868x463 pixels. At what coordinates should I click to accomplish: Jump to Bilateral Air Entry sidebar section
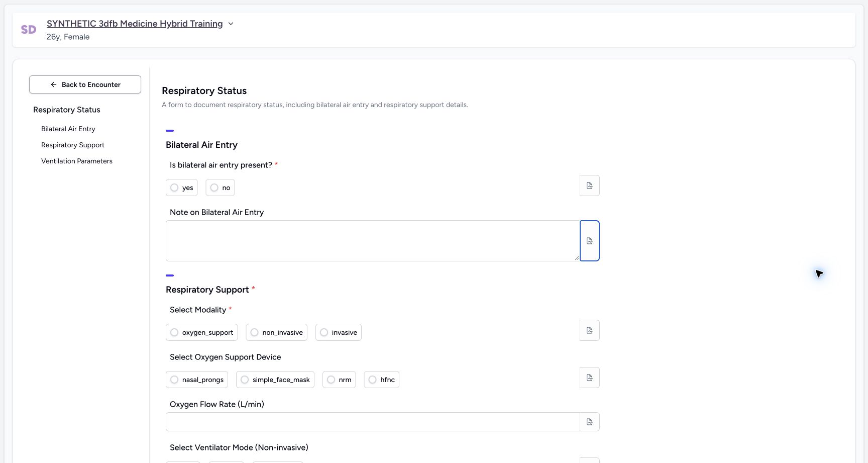pos(68,129)
